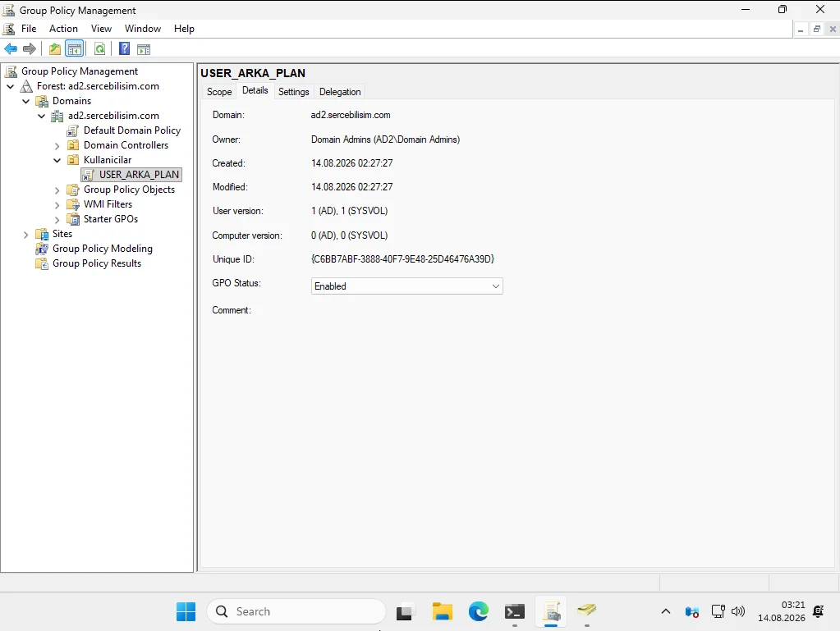Click the Group Policy Modeling icon
The width and height of the screenshot is (840, 631).
(42, 249)
